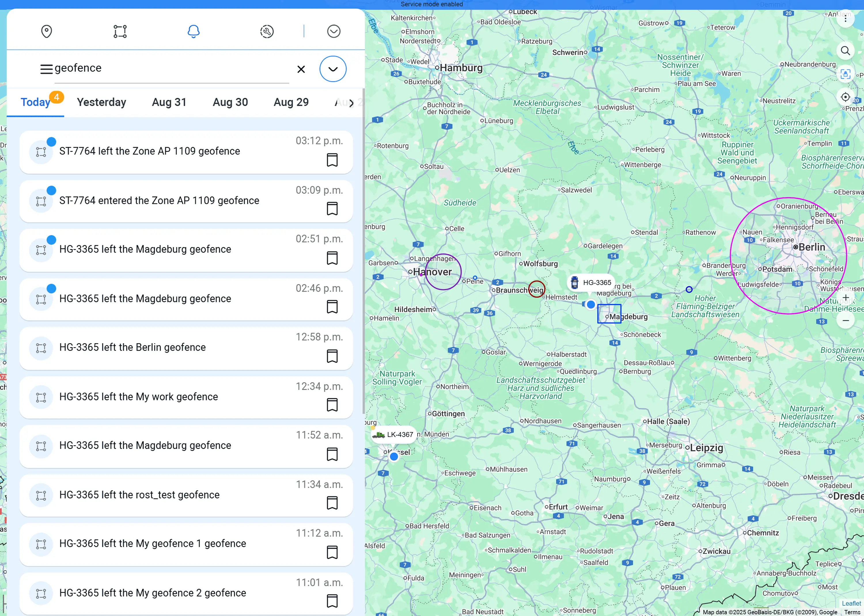Select the notifications bell icon
Image resolution: width=864 pixels, height=616 pixels.
(194, 31)
